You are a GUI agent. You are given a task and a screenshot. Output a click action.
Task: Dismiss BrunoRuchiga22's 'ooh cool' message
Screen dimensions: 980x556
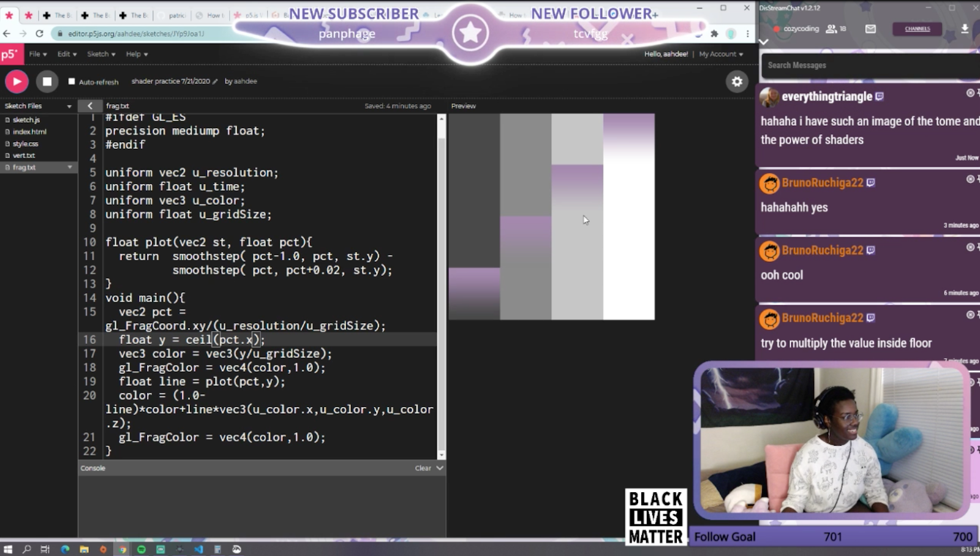(x=970, y=247)
